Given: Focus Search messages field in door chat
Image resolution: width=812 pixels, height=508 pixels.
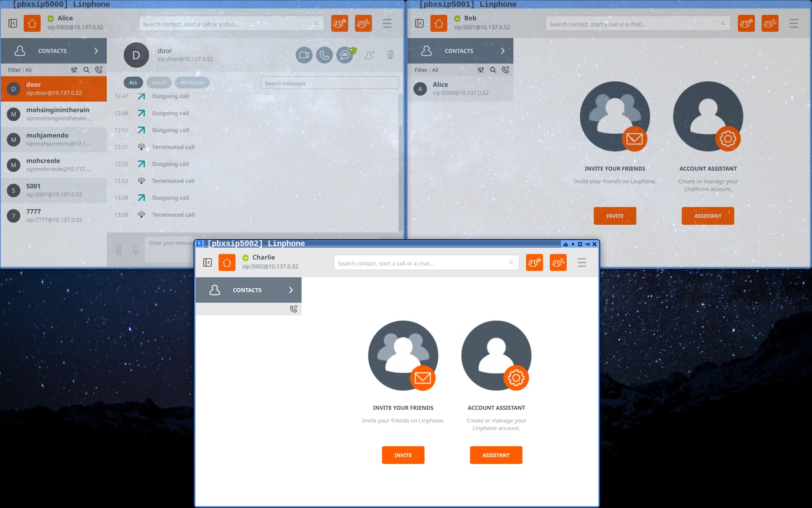Looking at the screenshot, I should pyautogui.click(x=330, y=83).
